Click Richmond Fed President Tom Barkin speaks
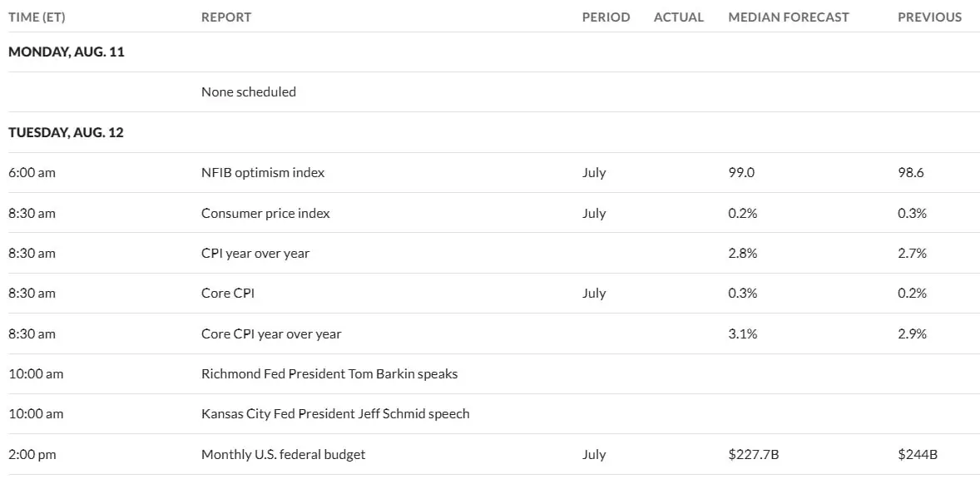 (x=329, y=373)
